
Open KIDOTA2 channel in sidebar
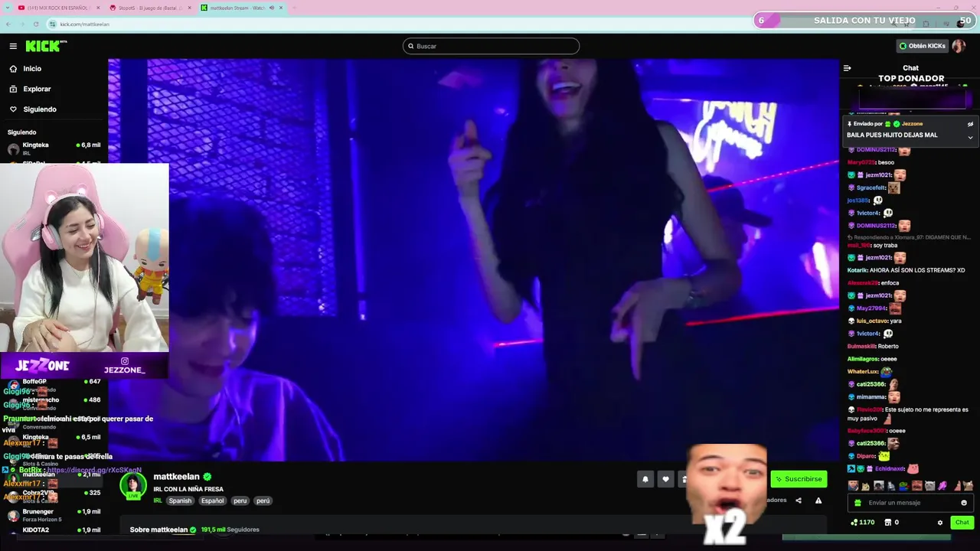(54, 530)
